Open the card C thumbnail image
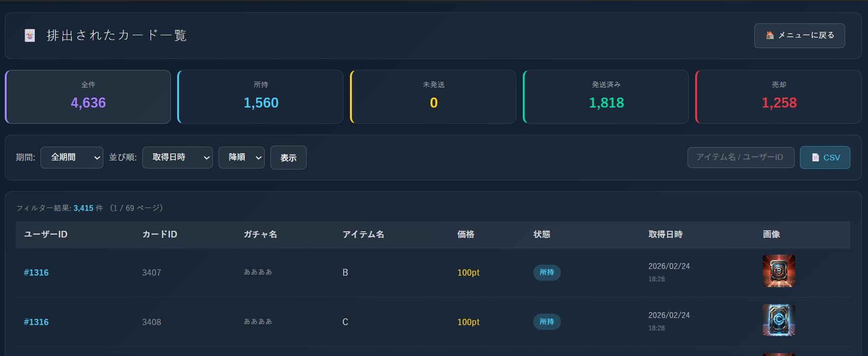 coord(778,320)
